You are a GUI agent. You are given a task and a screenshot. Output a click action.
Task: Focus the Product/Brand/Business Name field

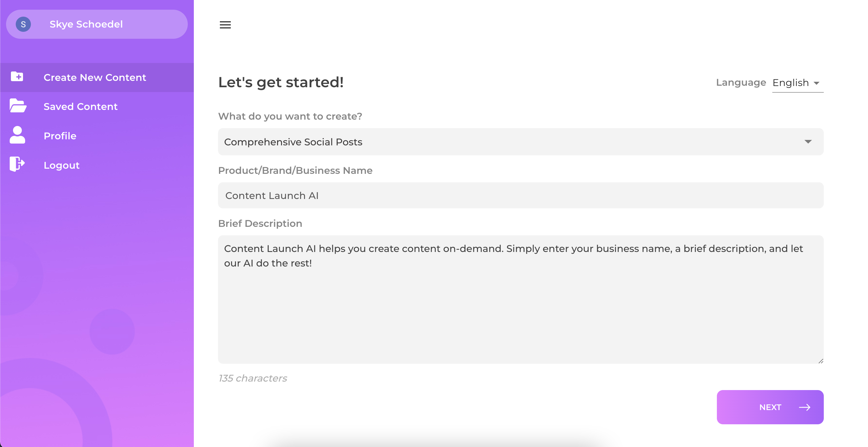click(x=521, y=195)
